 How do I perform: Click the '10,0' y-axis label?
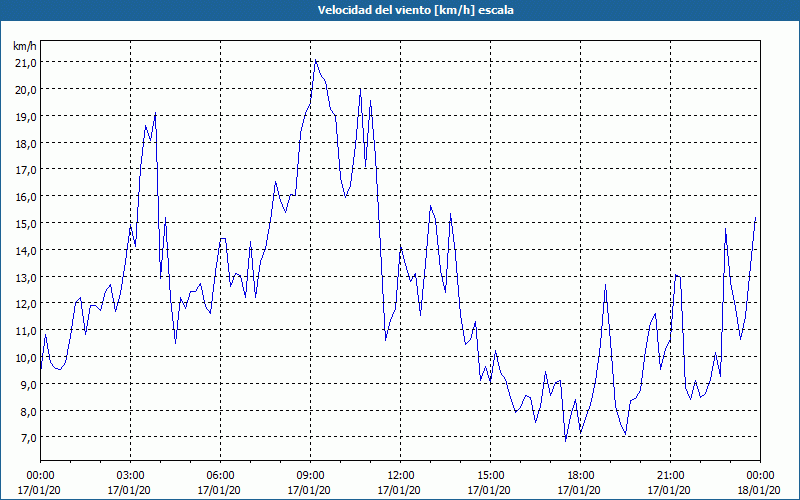[26, 358]
